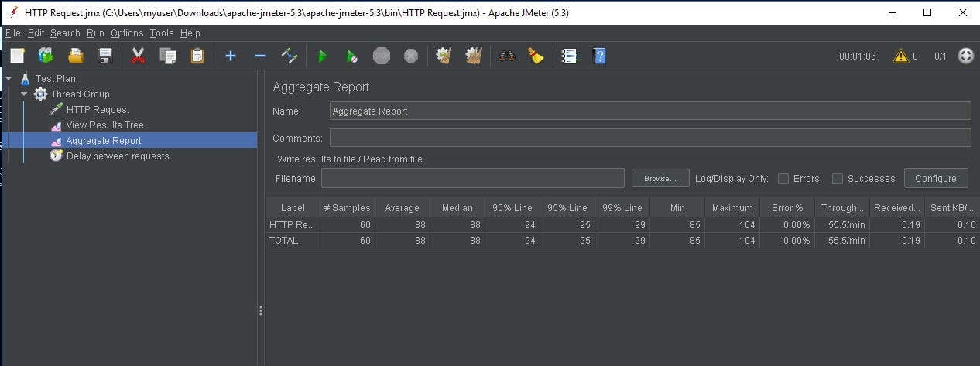Click the warning triangle log indicator
Image resolution: width=980 pixels, height=366 pixels.
[901, 56]
